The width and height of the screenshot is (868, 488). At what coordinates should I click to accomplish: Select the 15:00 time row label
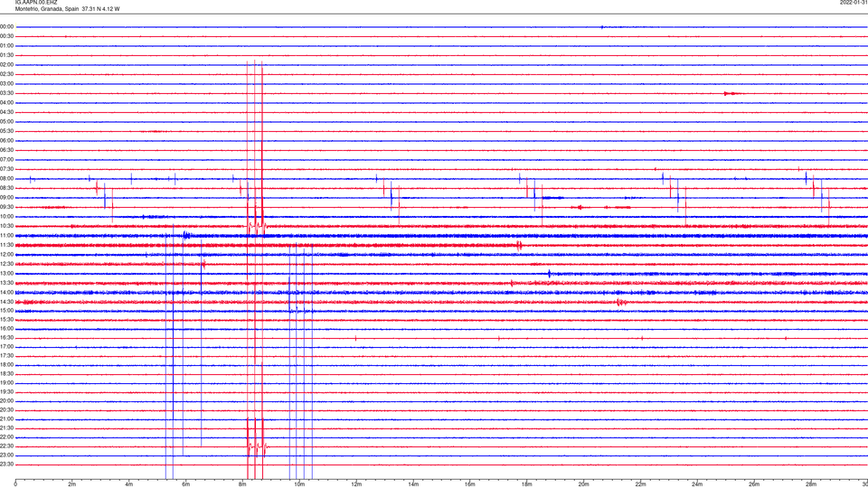click(x=6, y=311)
